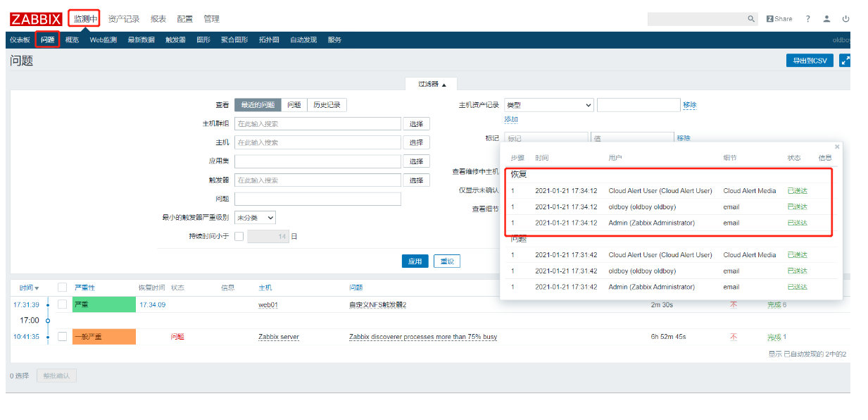Click 选择 button for 应用集
This screenshot has height=420, width=868.
[x=416, y=161]
